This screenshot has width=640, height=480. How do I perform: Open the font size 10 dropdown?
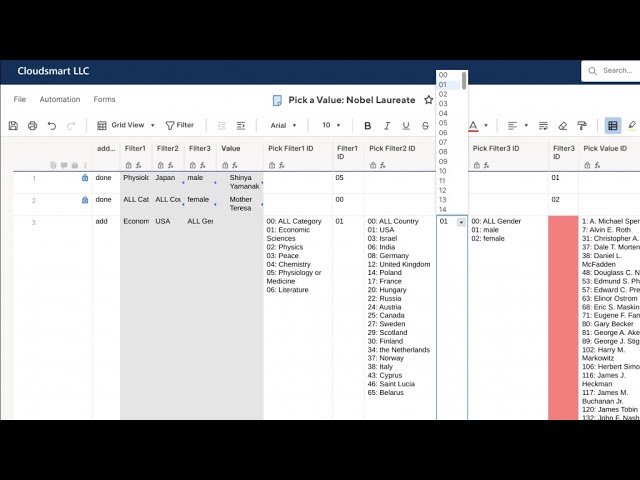pos(331,125)
